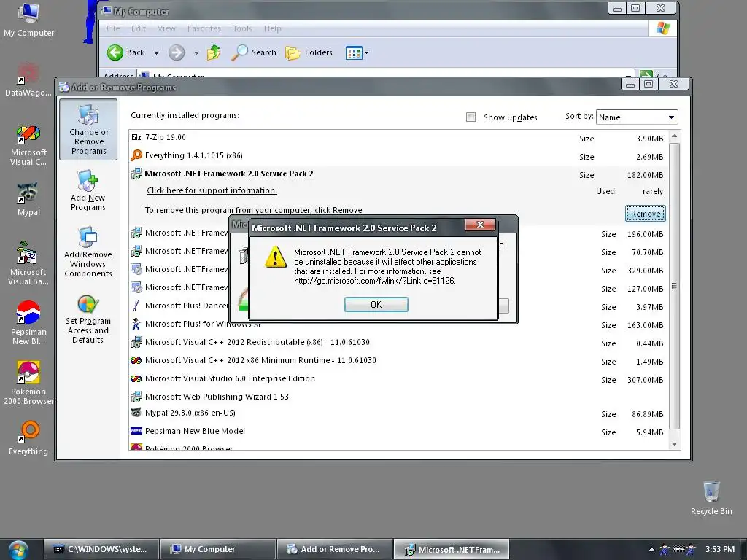747x560 pixels.
Task: Open DataWagon desktop shortcut
Action: coord(28,79)
